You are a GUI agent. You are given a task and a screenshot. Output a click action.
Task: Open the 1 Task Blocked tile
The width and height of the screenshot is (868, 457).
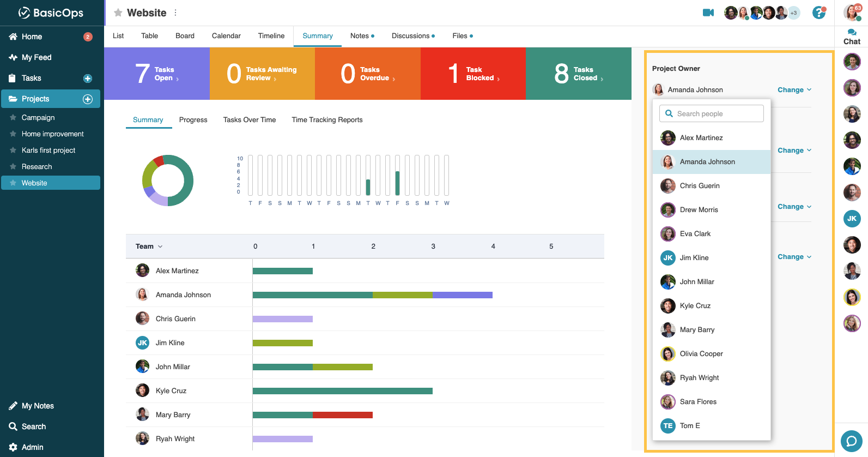[473, 74]
